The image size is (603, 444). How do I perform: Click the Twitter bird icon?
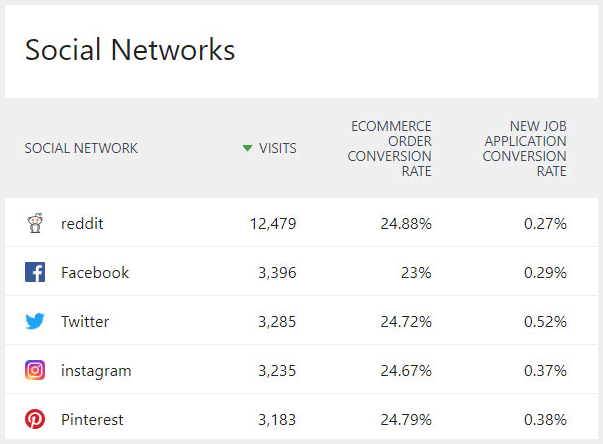pos(35,321)
